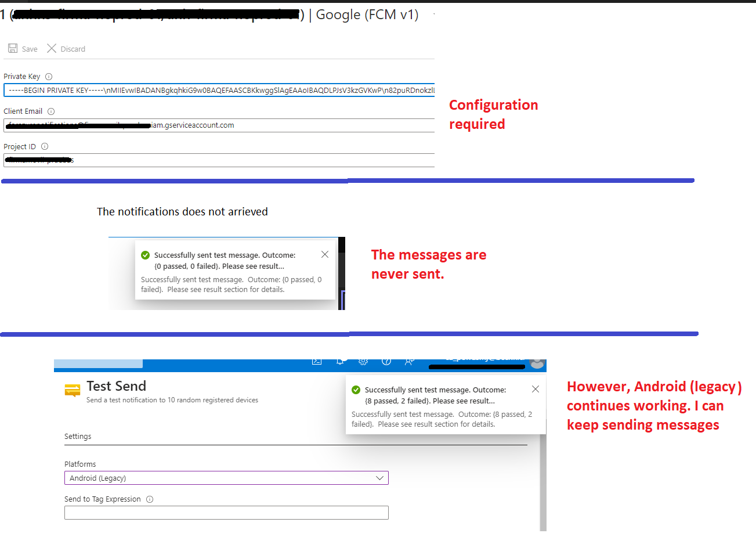The height and width of the screenshot is (544, 756).
Task: Click the 'Test Send' heading text
Action: click(116, 386)
